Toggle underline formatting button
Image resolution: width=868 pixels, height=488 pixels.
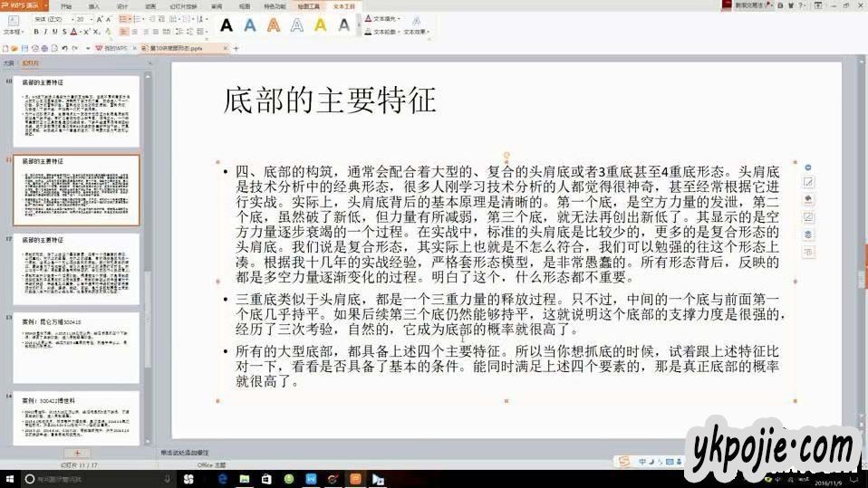53,32
